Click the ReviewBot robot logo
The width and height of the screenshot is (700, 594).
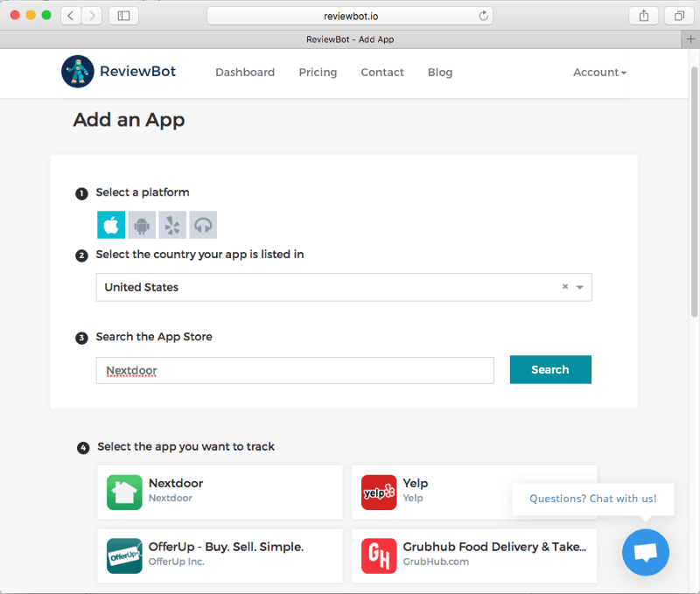[x=78, y=73]
